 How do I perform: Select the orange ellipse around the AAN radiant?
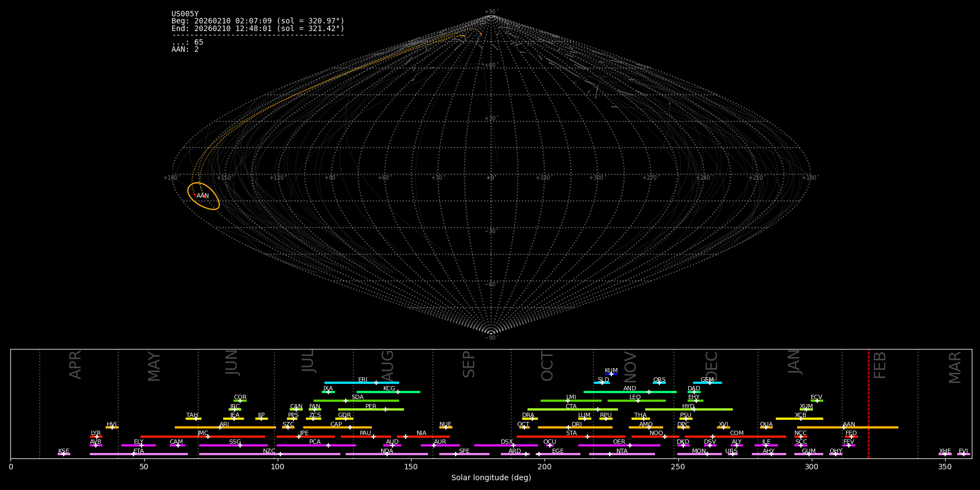click(x=204, y=196)
